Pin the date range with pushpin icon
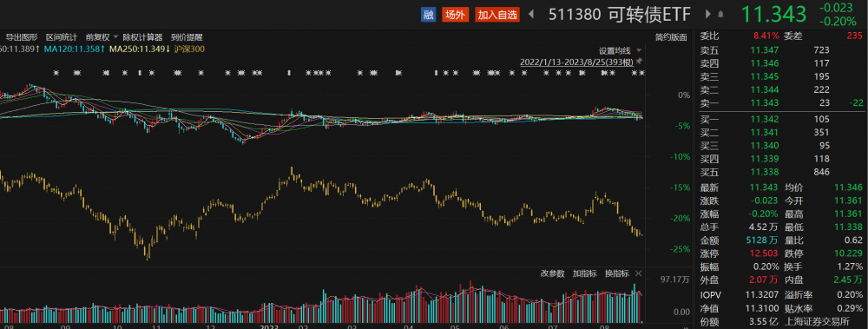The image size is (868, 329). pos(639,62)
